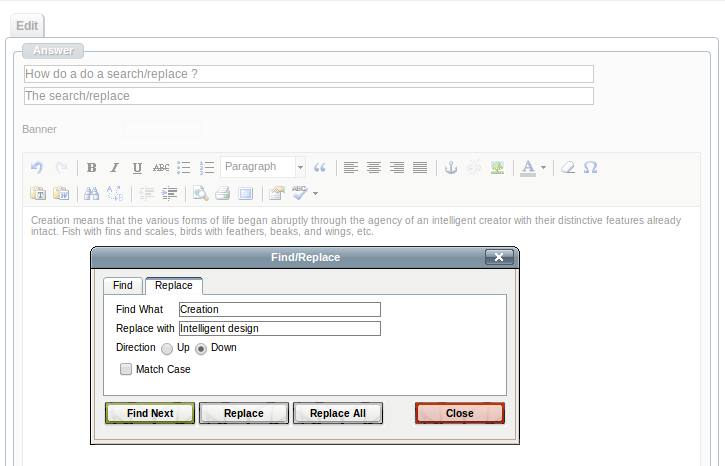Click the binoculars find icon
The image size is (725, 466).
[91, 193]
